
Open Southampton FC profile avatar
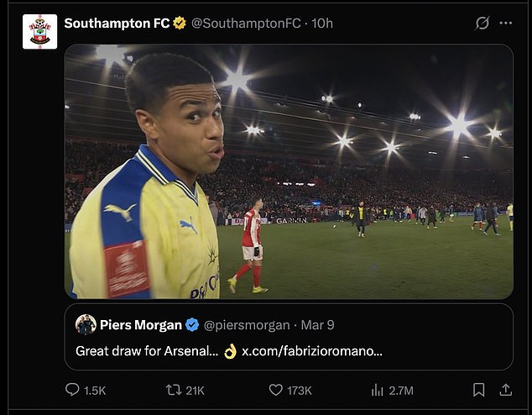[39, 31]
